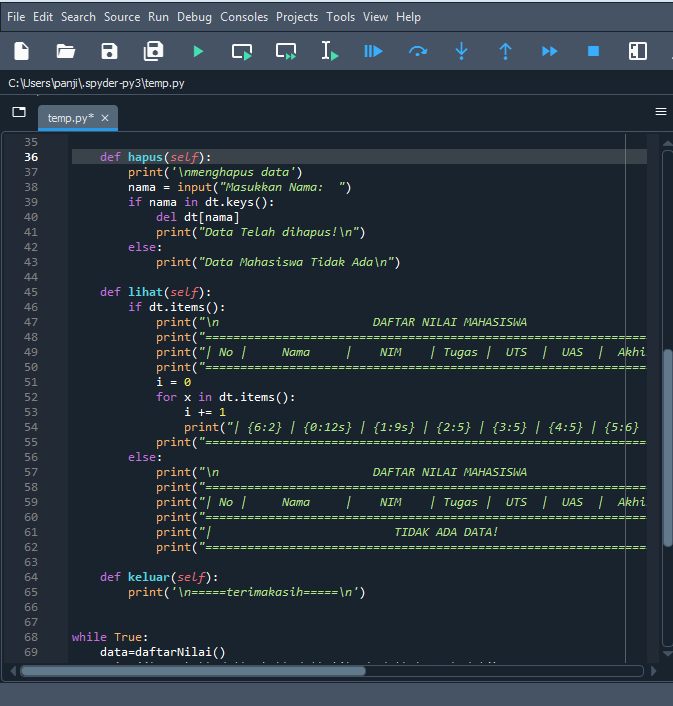The image size is (673, 706).
Task: Place cursor on 'def hapus(self):' line
Action: 155,157
